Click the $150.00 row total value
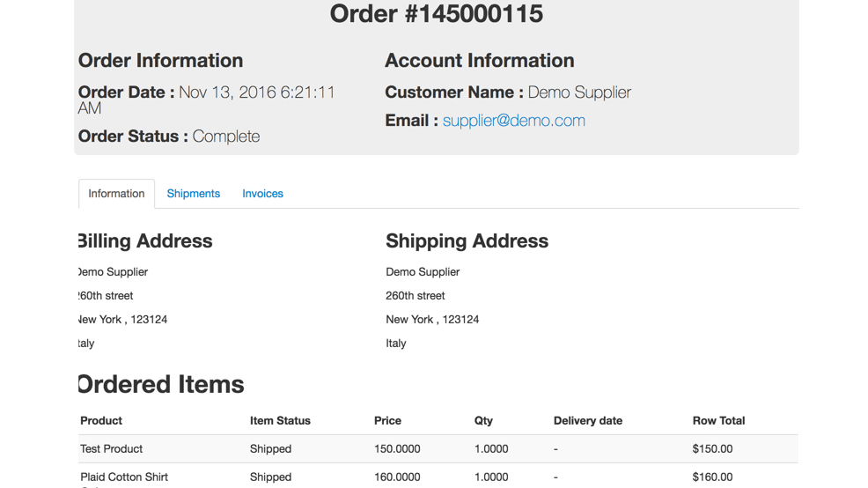Image resolution: width=868 pixels, height=488 pixels. pyautogui.click(x=712, y=449)
